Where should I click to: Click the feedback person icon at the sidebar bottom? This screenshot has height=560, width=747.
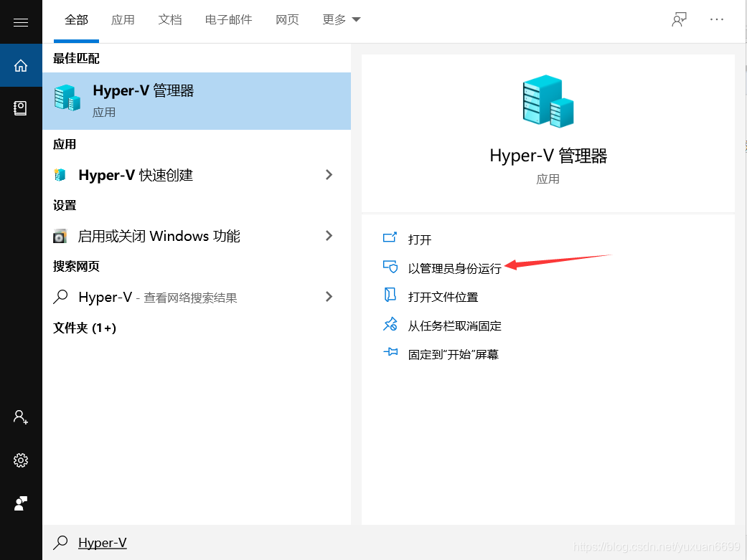[21, 503]
